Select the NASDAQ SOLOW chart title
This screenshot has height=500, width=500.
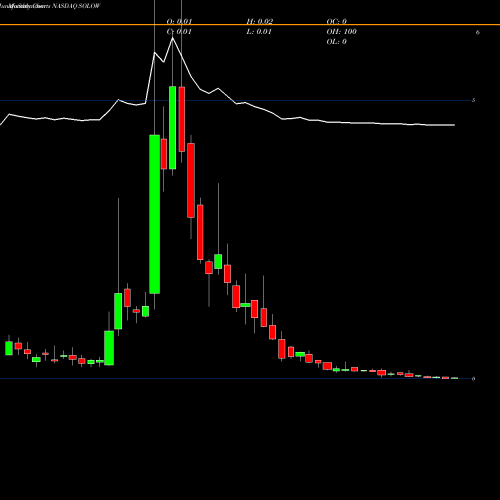pos(76,6)
